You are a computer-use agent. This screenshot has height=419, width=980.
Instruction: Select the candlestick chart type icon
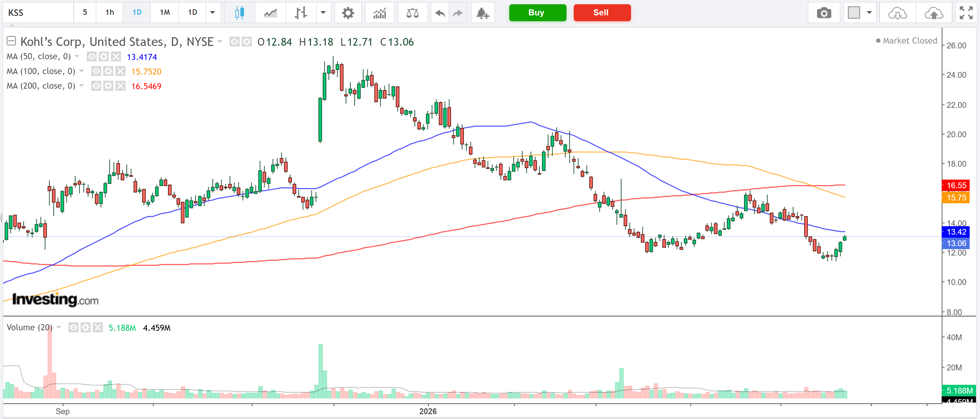click(x=239, y=12)
